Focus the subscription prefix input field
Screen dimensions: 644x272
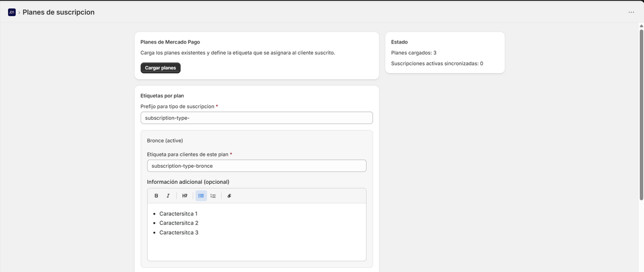tap(257, 118)
